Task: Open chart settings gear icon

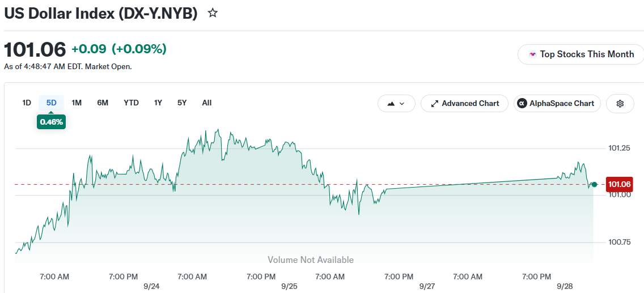Action: click(x=620, y=103)
